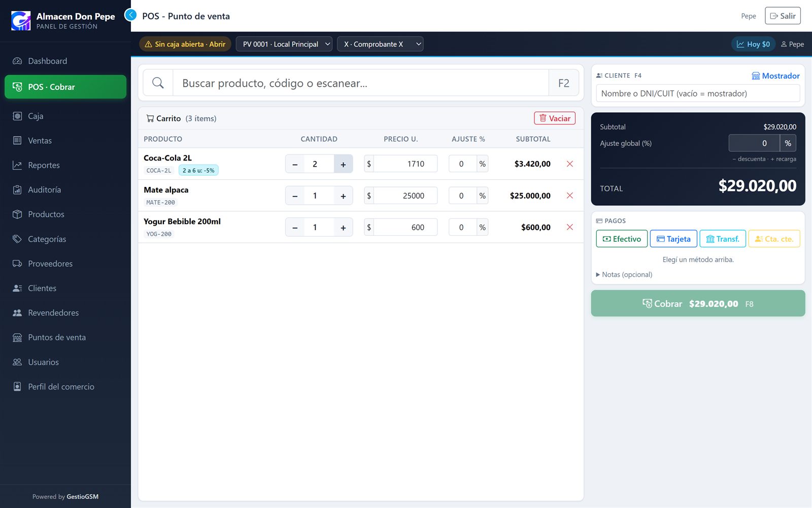
Task: Click the search magnifier icon
Action: point(158,83)
